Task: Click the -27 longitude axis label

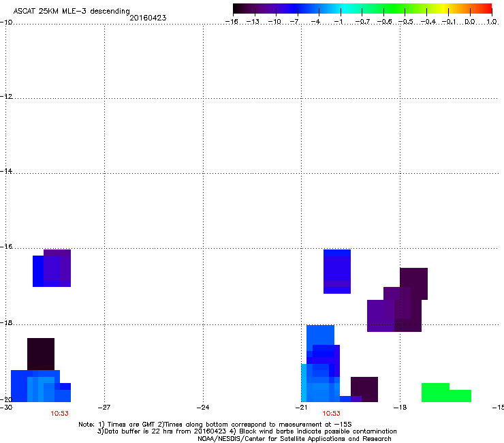Action: click(104, 408)
